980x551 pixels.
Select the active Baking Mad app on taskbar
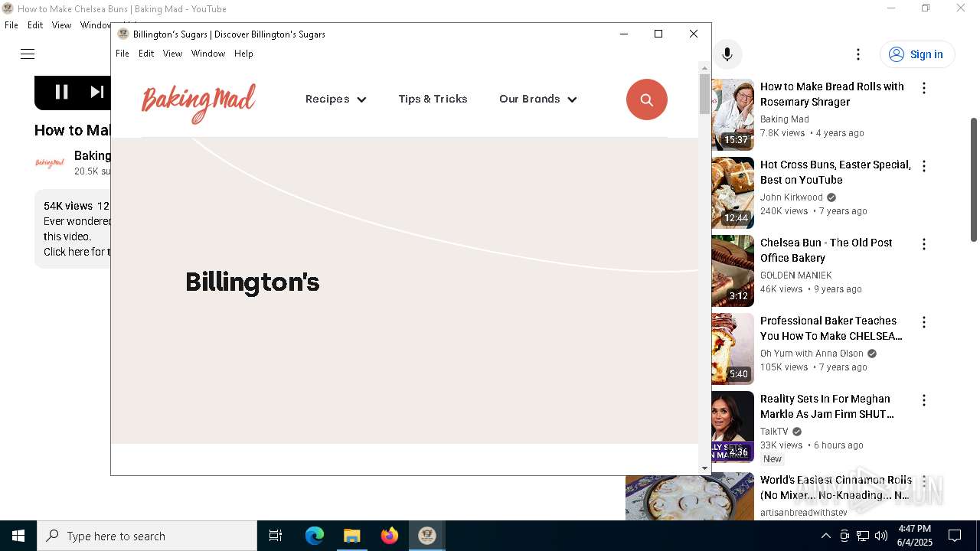[x=427, y=536]
